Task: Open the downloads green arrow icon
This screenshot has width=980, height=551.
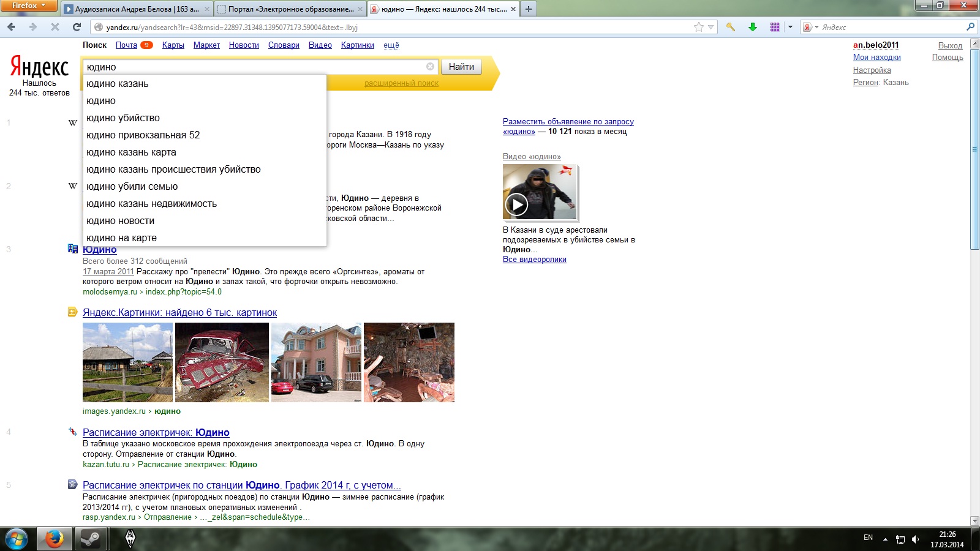Action: point(753,27)
